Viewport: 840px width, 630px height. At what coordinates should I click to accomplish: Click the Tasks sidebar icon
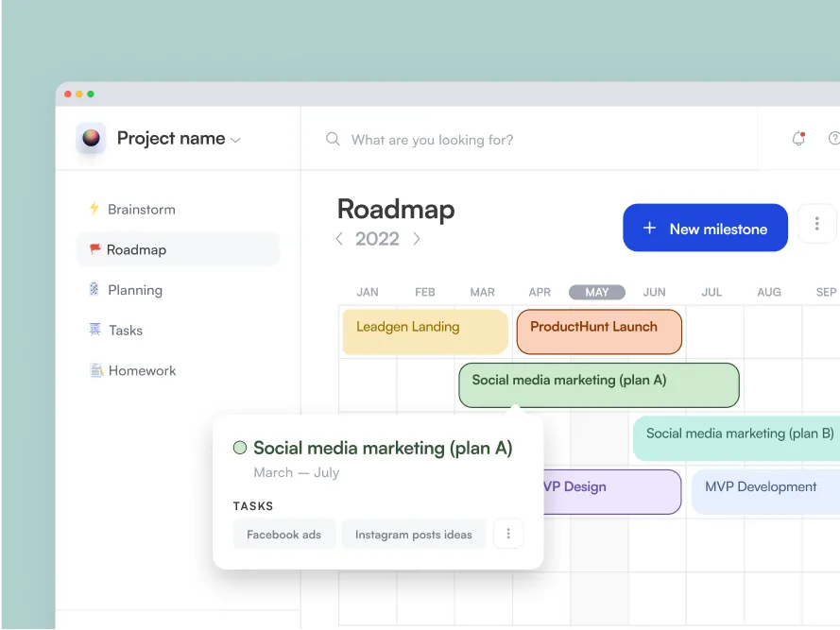(x=94, y=330)
